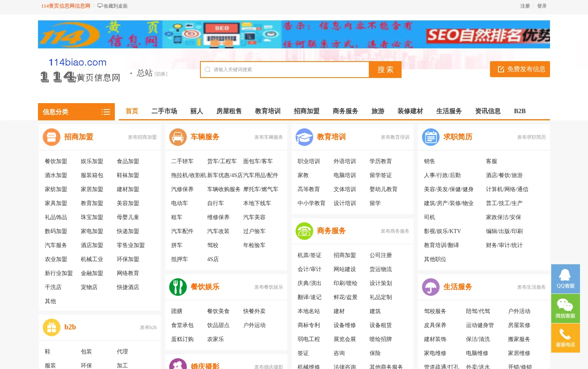Open 汽车美容 link

[254, 217]
